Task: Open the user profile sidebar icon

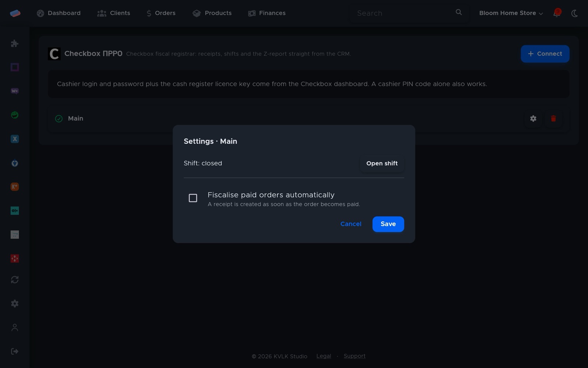Action: (15, 328)
